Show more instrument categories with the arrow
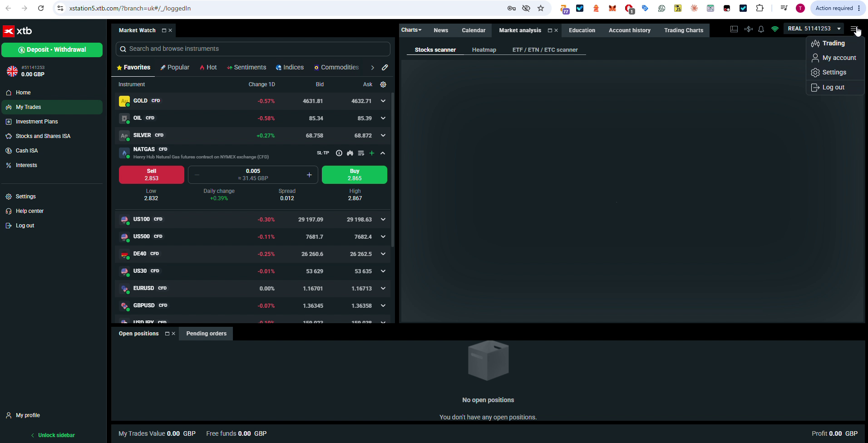The height and width of the screenshot is (443, 868). click(372, 67)
